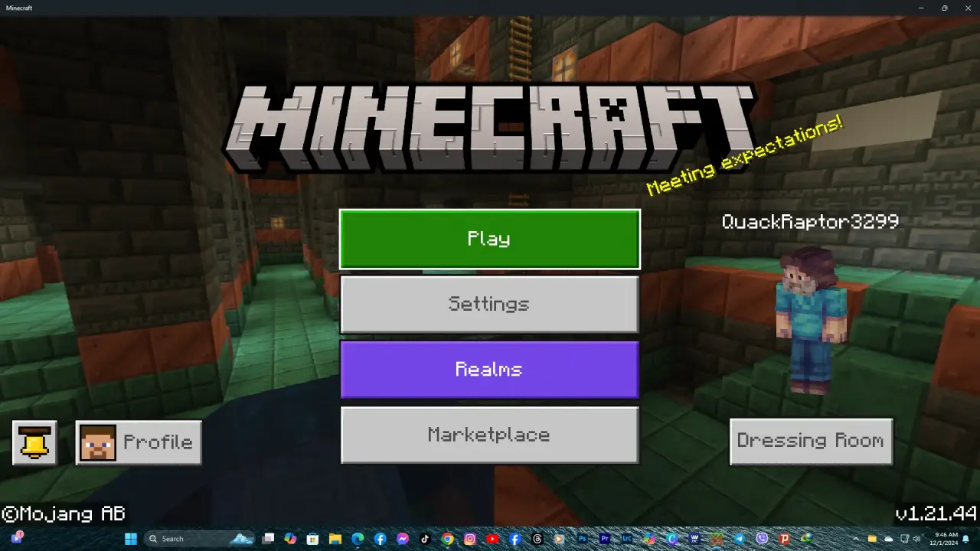Click the OneDrive cloud tray icon
Viewport: 980px width, 551px height.
point(889,539)
